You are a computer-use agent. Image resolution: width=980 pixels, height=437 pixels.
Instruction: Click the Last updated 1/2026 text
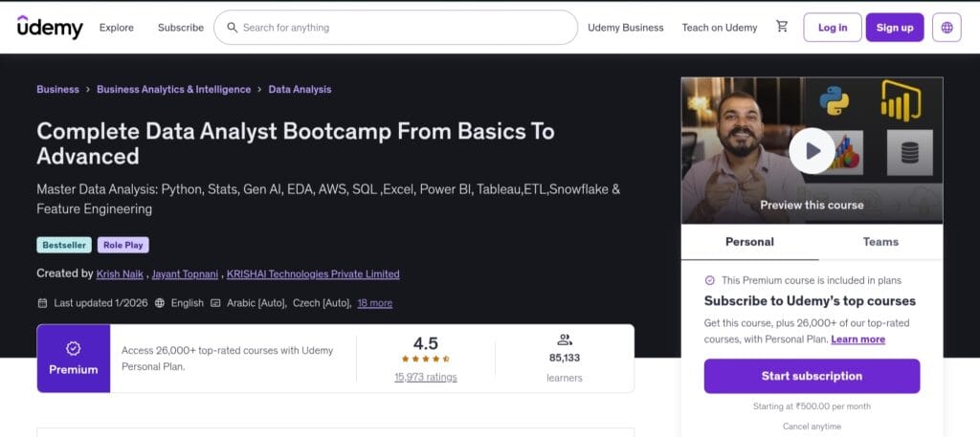[x=100, y=303]
